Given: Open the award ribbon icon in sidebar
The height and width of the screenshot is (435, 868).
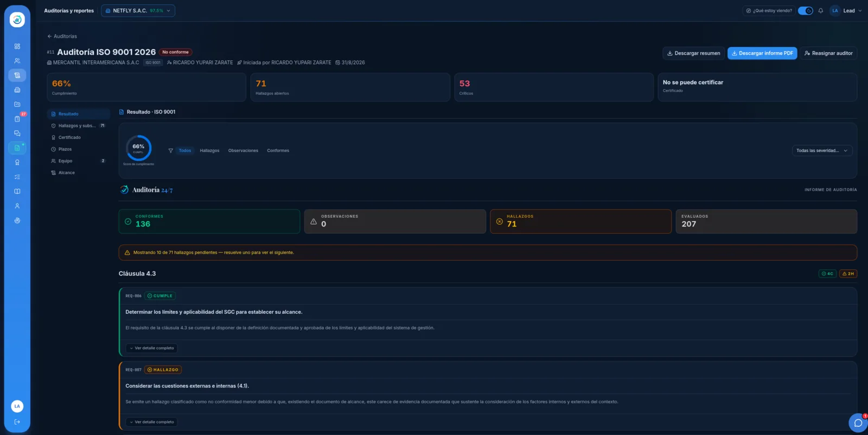Looking at the screenshot, I should (x=17, y=162).
